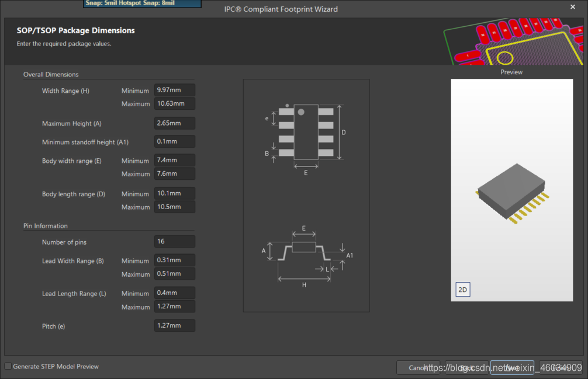Click Body length maximum 10.5mm field

(174, 207)
